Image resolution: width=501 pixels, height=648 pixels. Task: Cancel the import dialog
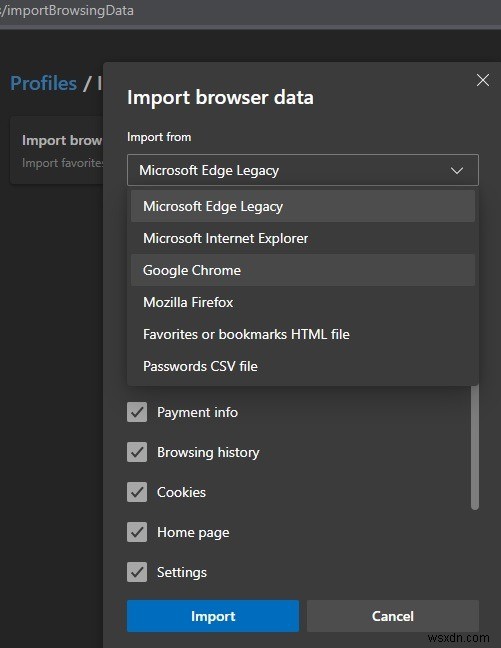(x=393, y=616)
